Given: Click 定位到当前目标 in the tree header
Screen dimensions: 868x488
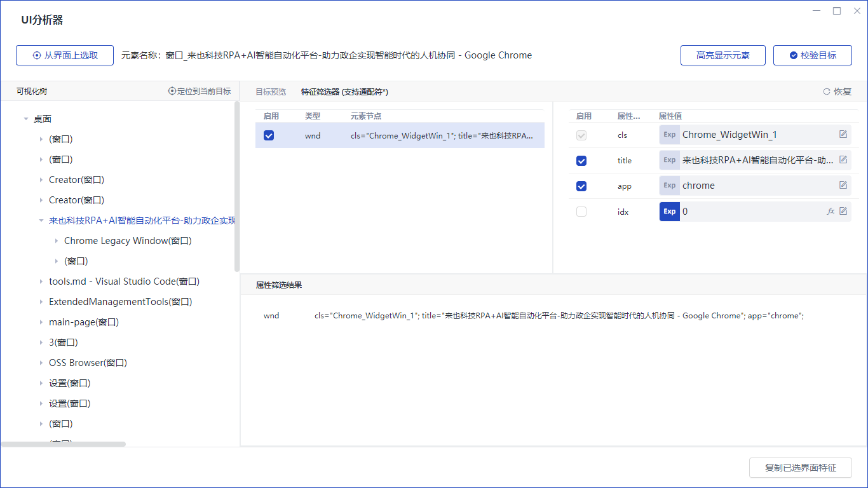Looking at the screenshot, I should [x=200, y=91].
